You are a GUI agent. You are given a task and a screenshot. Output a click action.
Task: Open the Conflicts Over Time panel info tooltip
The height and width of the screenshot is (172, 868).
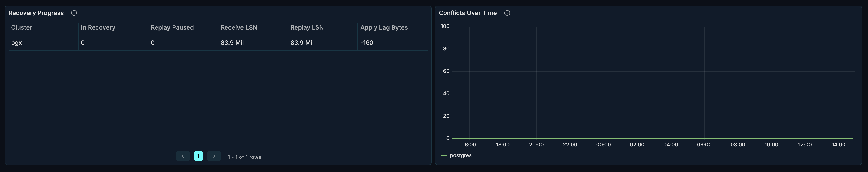[507, 12]
